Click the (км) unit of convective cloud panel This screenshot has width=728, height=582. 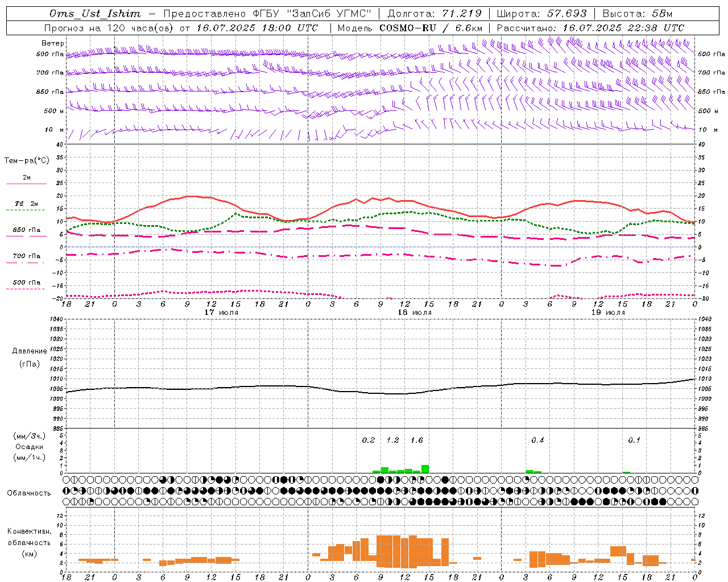(x=30, y=554)
